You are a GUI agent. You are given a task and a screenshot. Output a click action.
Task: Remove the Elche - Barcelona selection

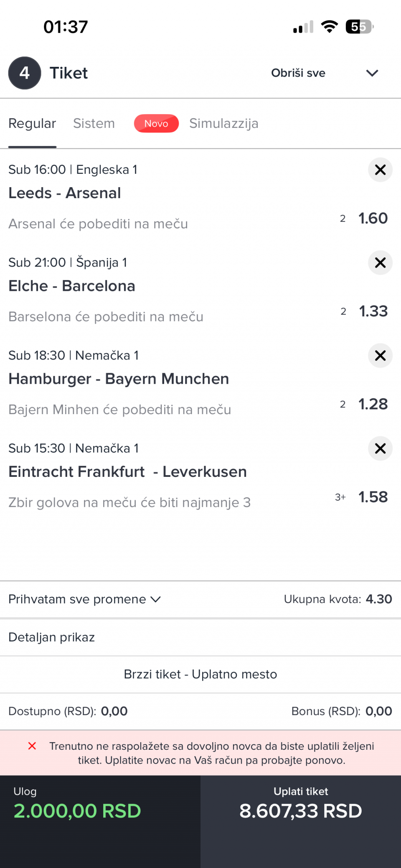pos(380,262)
